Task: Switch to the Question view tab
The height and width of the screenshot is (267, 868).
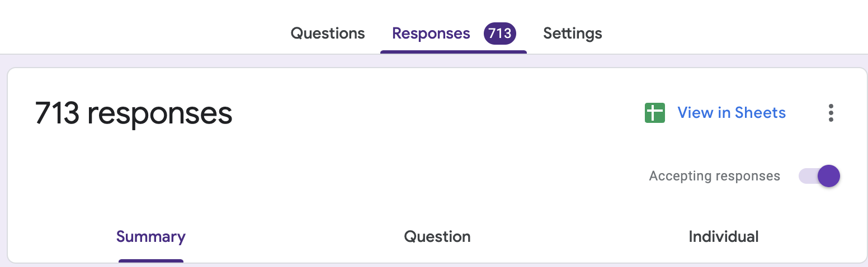Action: coord(437,237)
